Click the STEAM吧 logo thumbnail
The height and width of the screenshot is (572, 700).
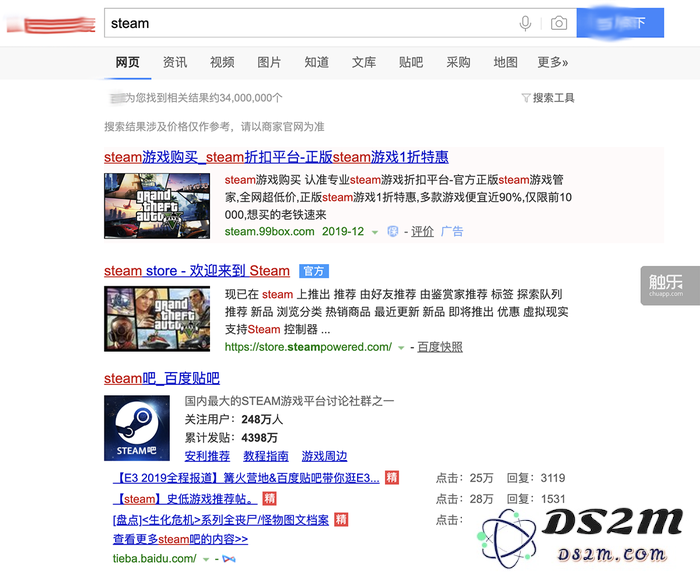coord(137,428)
